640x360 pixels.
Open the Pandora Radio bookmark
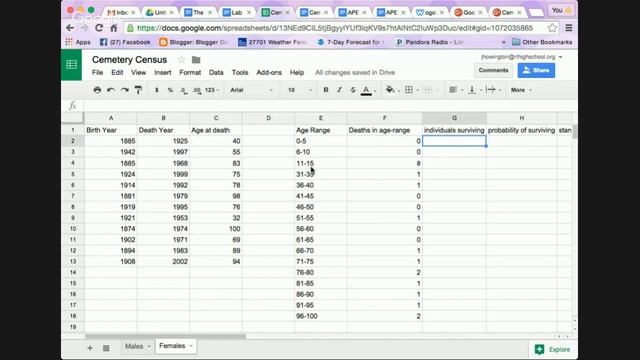coord(430,42)
